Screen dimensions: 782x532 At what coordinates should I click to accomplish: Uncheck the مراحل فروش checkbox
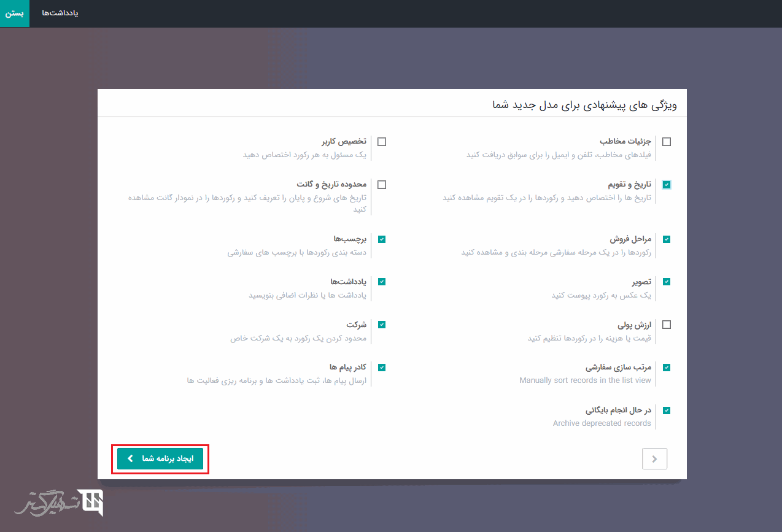click(x=667, y=239)
